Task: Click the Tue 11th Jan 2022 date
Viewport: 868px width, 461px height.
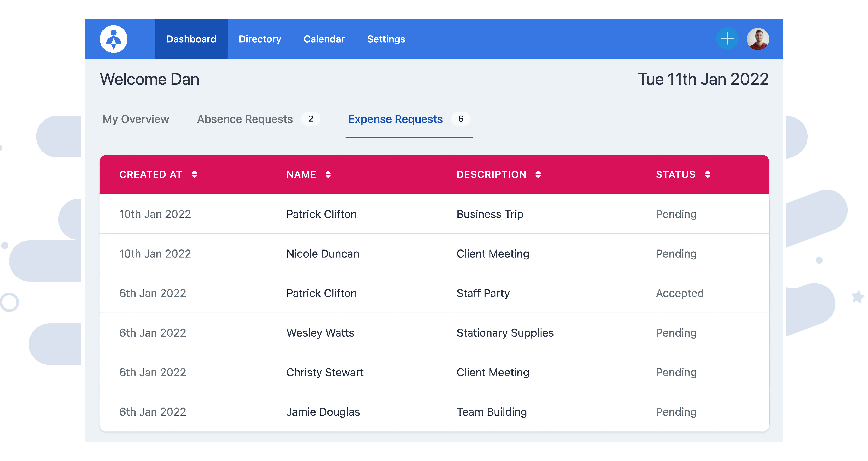Action: (x=703, y=79)
